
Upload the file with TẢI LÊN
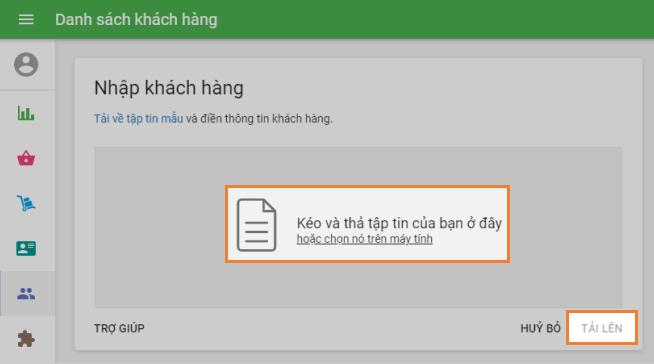[602, 328]
